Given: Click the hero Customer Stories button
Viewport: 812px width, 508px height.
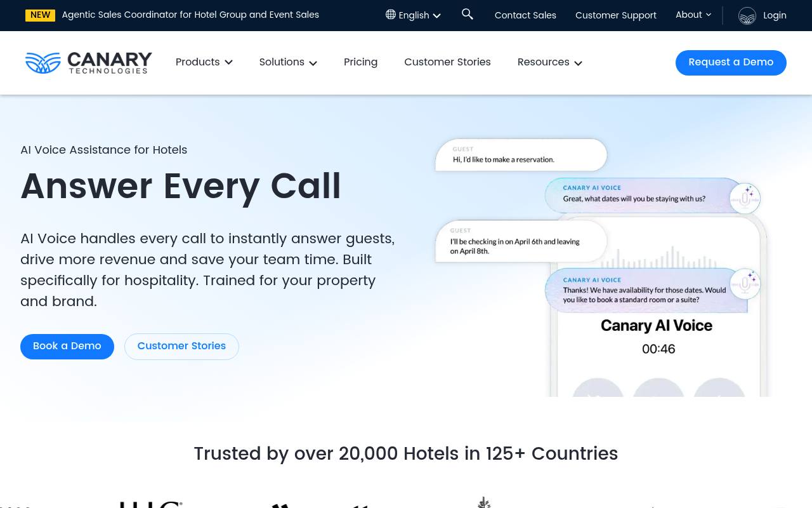Looking at the screenshot, I should pos(181,346).
